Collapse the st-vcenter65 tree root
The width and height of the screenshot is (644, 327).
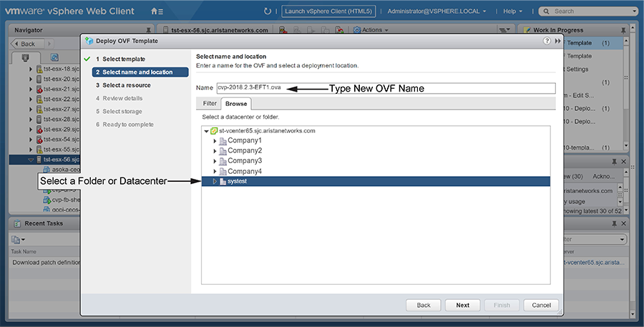coord(206,131)
